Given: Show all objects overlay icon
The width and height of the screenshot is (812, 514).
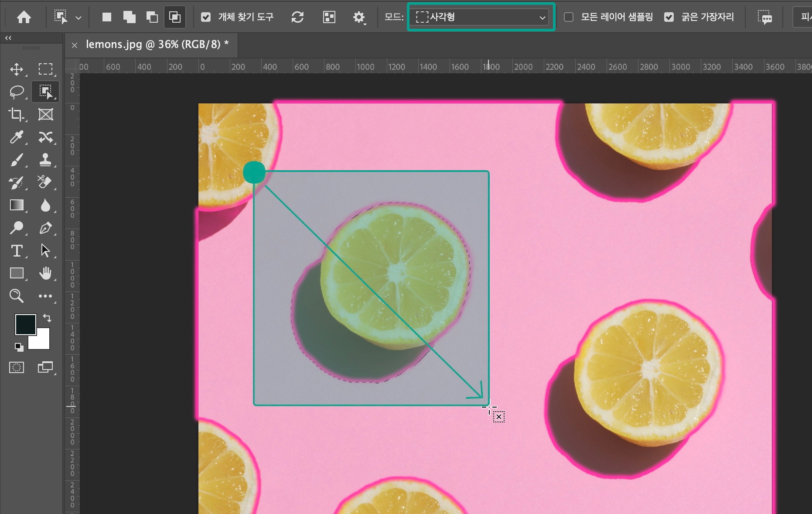Looking at the screenshot, I should point(329,17).
